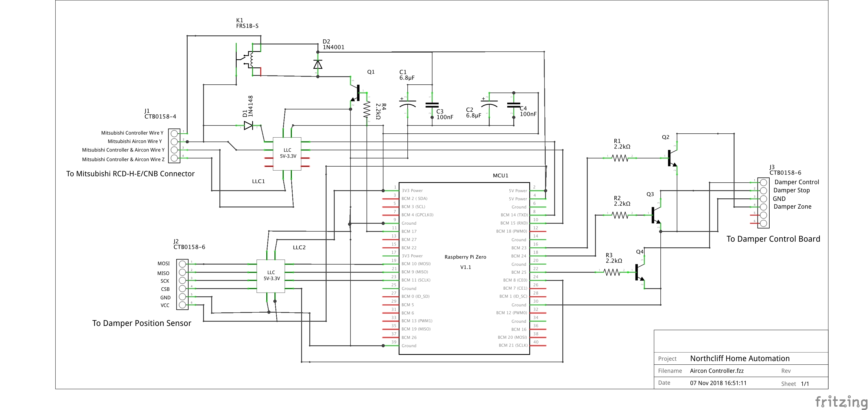Select the R2 resistor zigzag symbol
This screenshot has height=410, width=868.
coord(620,215)
